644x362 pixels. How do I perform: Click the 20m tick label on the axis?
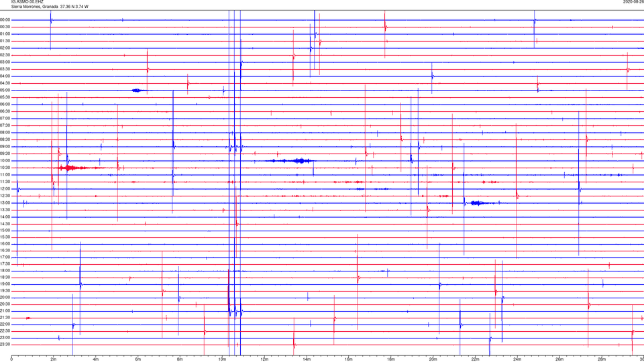coord(433,359)
